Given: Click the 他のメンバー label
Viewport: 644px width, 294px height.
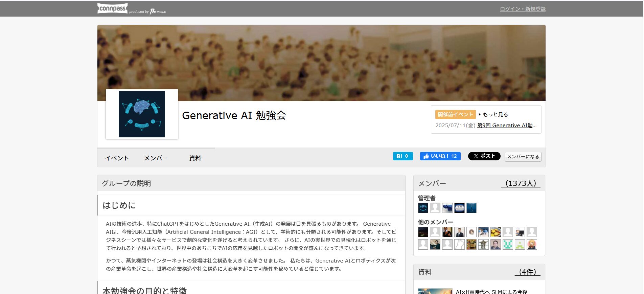Looking at the screenshot, I should coord(436,222).
